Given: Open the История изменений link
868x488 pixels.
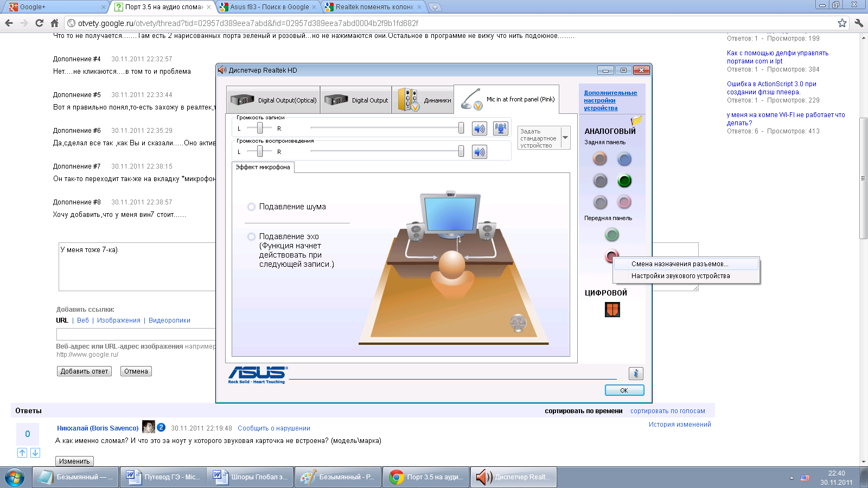Looking at the screenshot, I should (x=680, y=425).
